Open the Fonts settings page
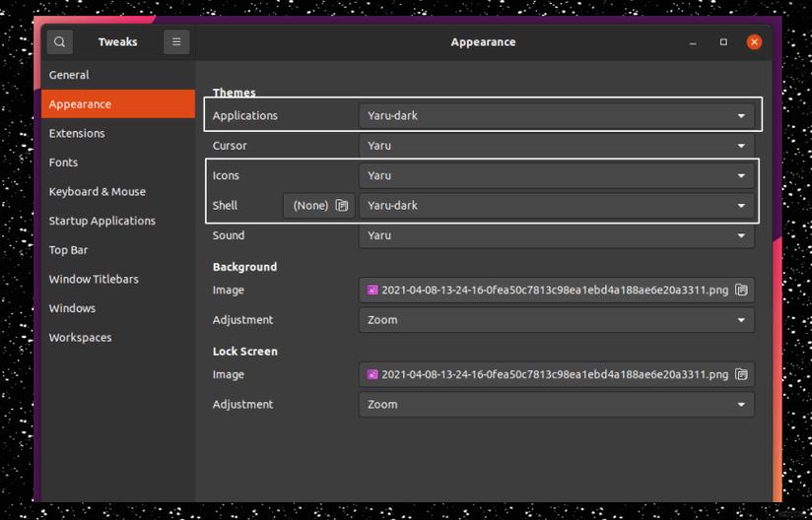 tap(63, 162)
